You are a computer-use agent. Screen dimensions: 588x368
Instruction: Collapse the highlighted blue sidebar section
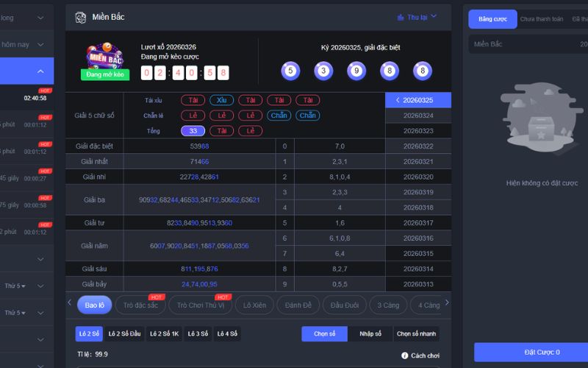[x=40, y=71]
